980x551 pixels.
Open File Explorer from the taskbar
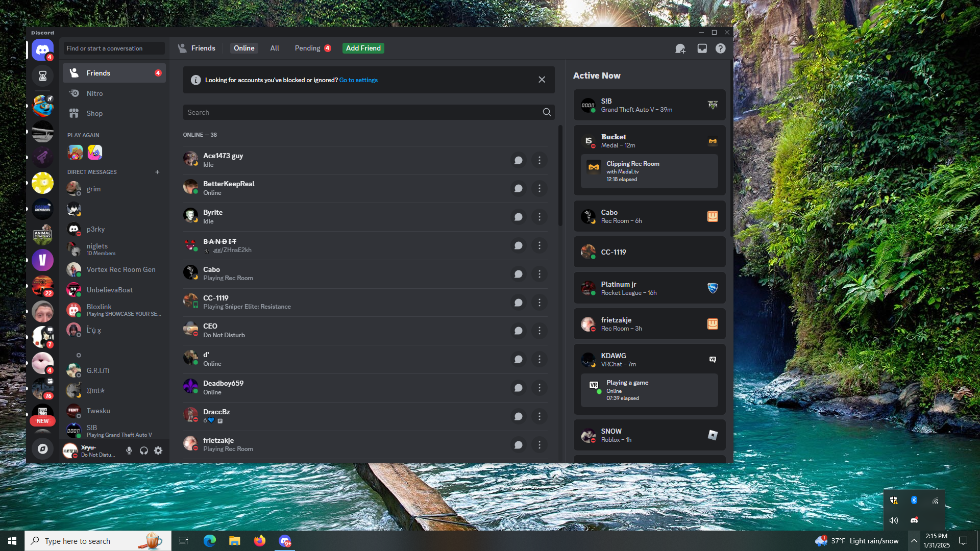pyautogui.click(x=234, y=541)
